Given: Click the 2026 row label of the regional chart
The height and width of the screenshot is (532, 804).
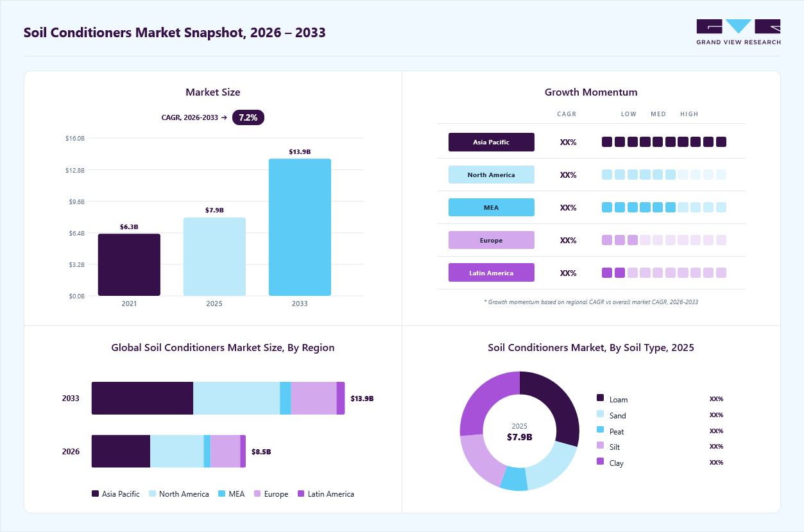Looking at the screenshot, I should click(71, 452).
